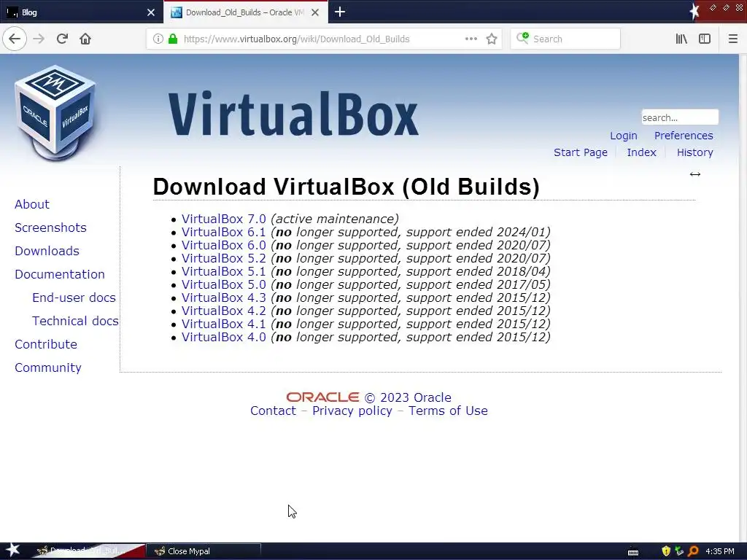Open the browser home page
Viewport: 747px width, 560px height.
tap(85, 39)
